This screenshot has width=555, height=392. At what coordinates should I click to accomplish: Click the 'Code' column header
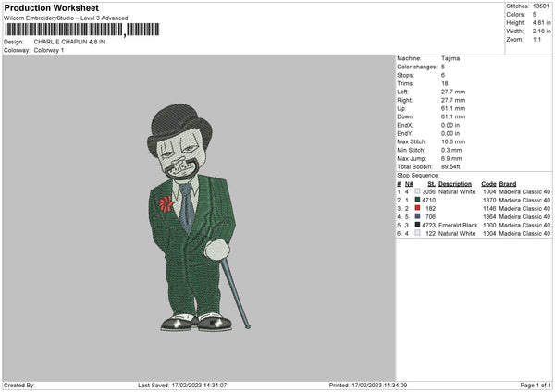pyautogui.click(x=488, y=184)
